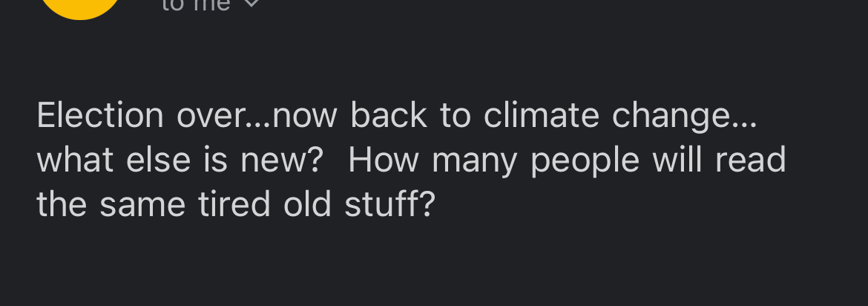Screen dimensions: 868x306
Task: Expand recipient details chevron beside "to me"
Action: point(252,4)
